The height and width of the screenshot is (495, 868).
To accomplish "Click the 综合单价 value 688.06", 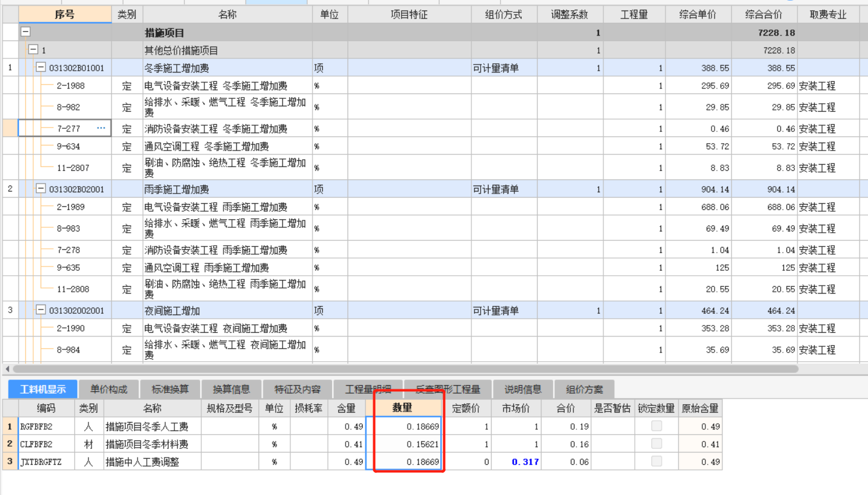I will [715, 207].
